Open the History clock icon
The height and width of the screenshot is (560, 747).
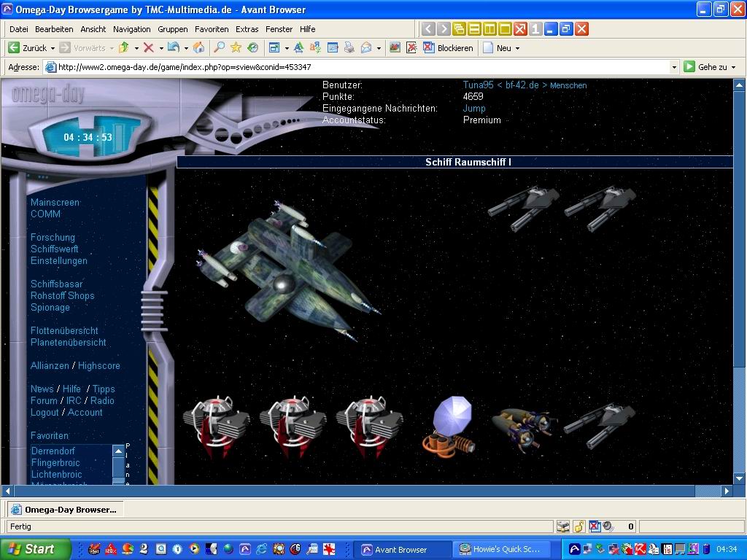click(x=252, y=47)
